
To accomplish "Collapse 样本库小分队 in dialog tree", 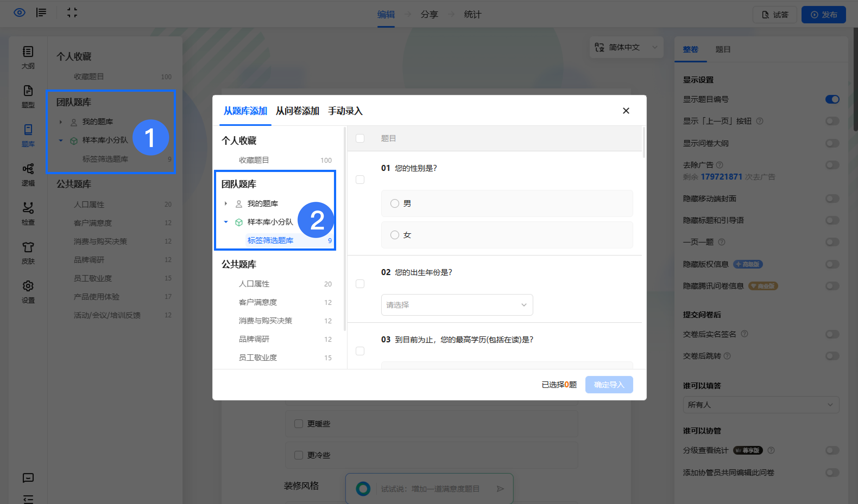I will pos(226,222).
